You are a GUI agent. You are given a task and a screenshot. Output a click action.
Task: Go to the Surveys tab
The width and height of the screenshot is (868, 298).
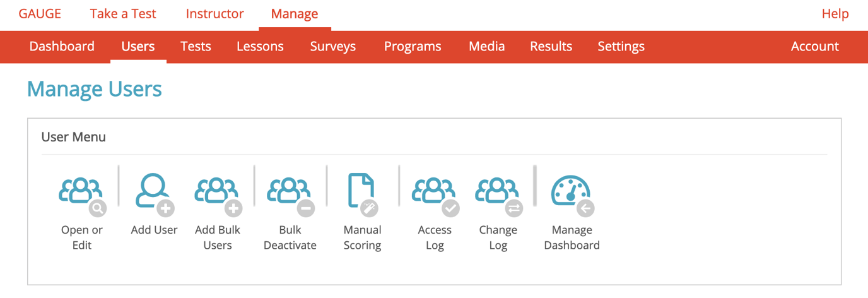pyautogui.click(x=333, y=46)
